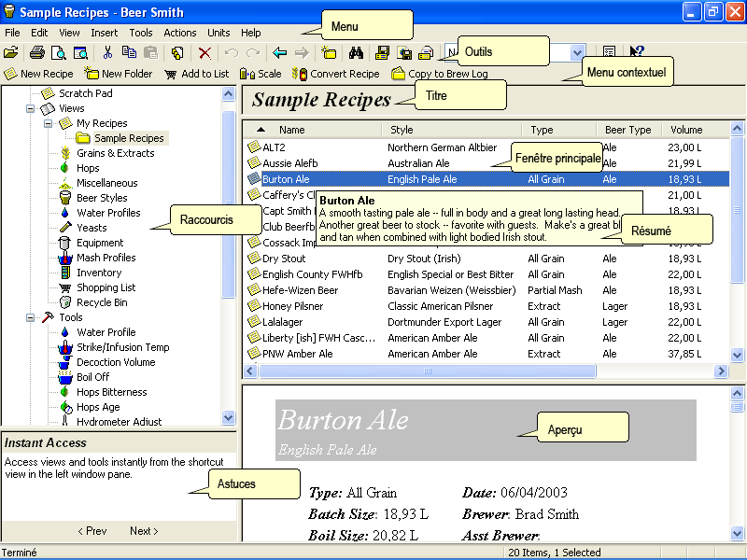Click the Paste clipboard icon
The height and width of the screenshot is (560, 747).
[150, 52]
